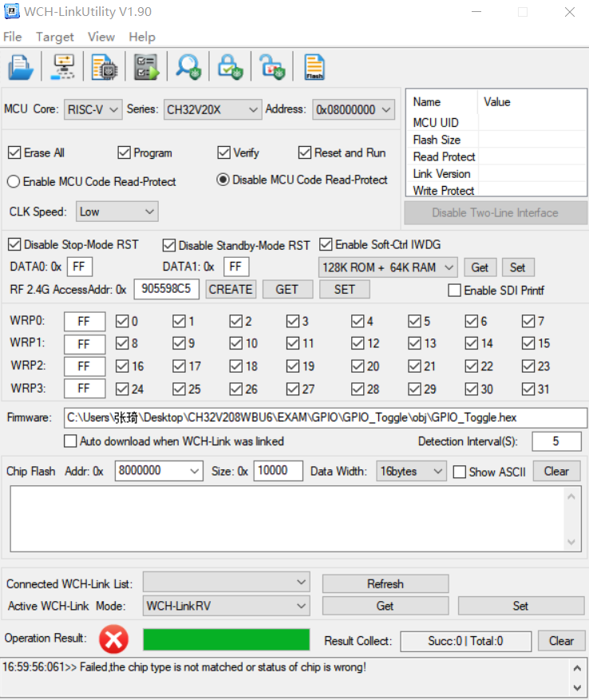Open the Data Width 16bytes dropdown
Image resolution: width=589 pixels, height=700 pixels.
(x=410, y=471)
